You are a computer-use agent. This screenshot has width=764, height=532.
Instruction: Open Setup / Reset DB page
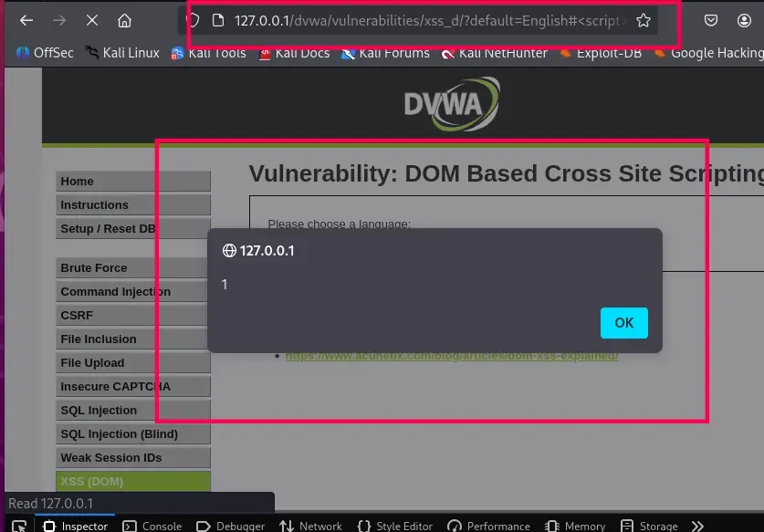click(133, 228)
